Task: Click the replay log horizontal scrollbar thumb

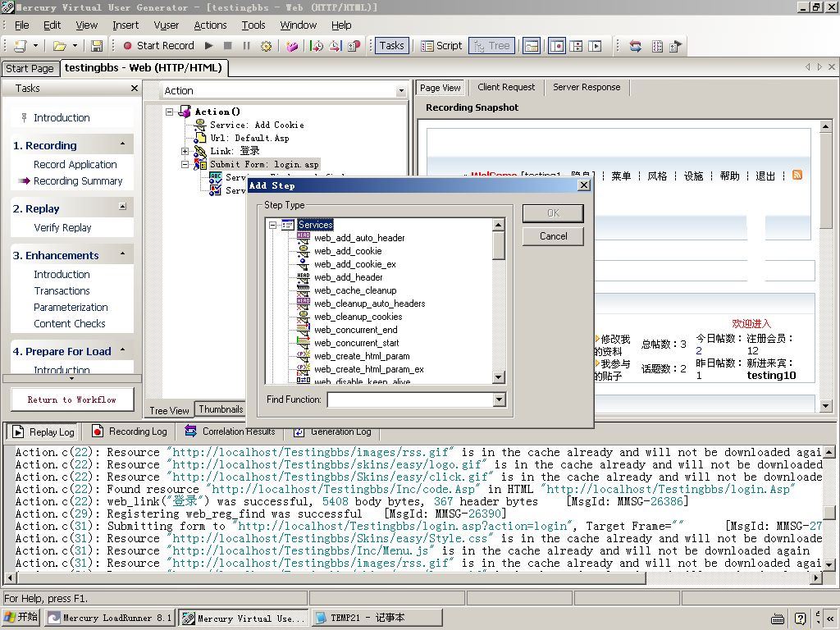Action: coord(330,578)
